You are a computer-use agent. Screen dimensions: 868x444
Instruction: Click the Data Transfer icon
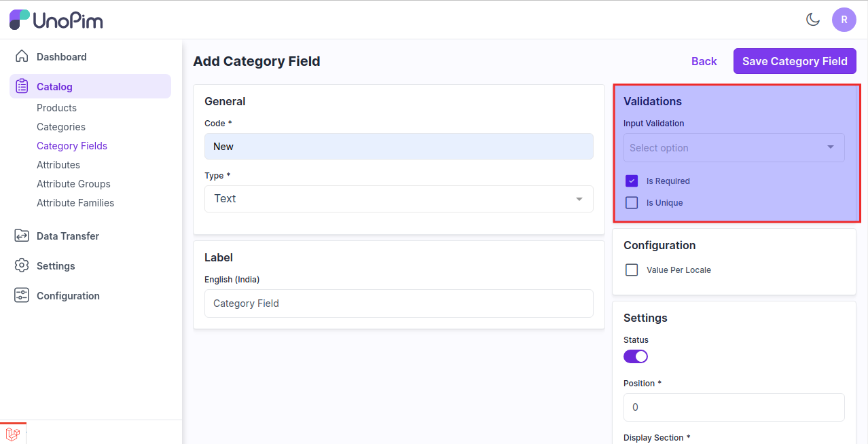[22, 236]
